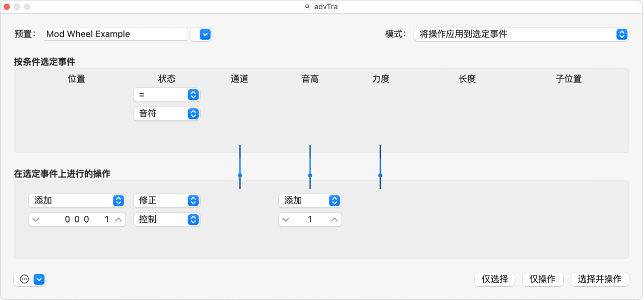This screenshot has width=644, height=300.
Task: Decrease the pitch add value using down arrow
Action: [286, 219]
